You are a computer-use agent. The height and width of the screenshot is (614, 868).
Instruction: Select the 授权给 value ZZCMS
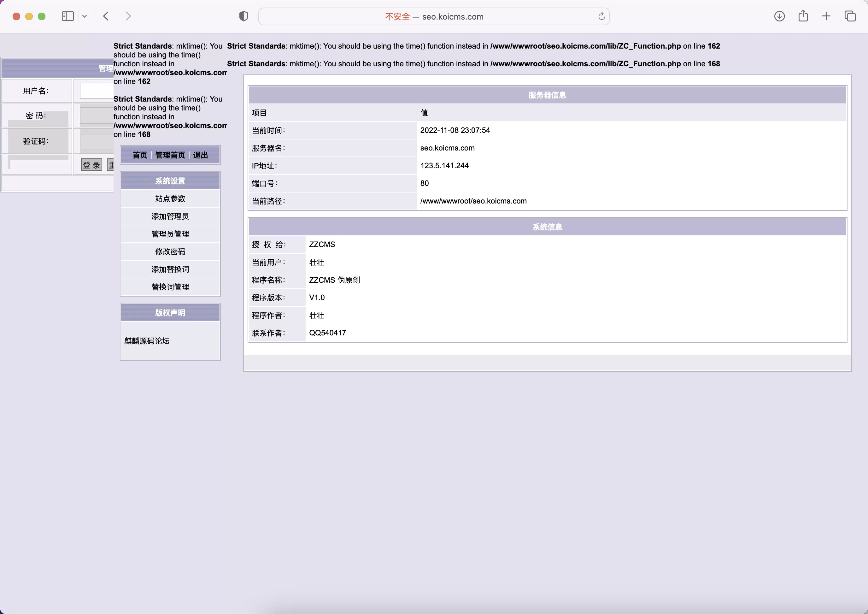coord(322,245)
